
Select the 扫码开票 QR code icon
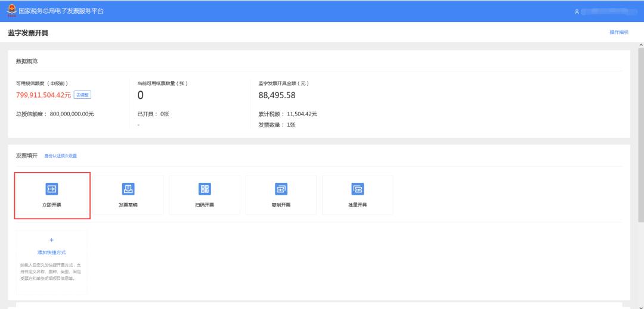click(x=205, y=189)
